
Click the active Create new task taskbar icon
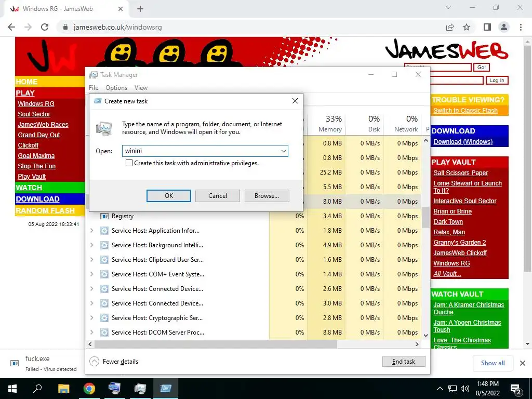[166, 389]
